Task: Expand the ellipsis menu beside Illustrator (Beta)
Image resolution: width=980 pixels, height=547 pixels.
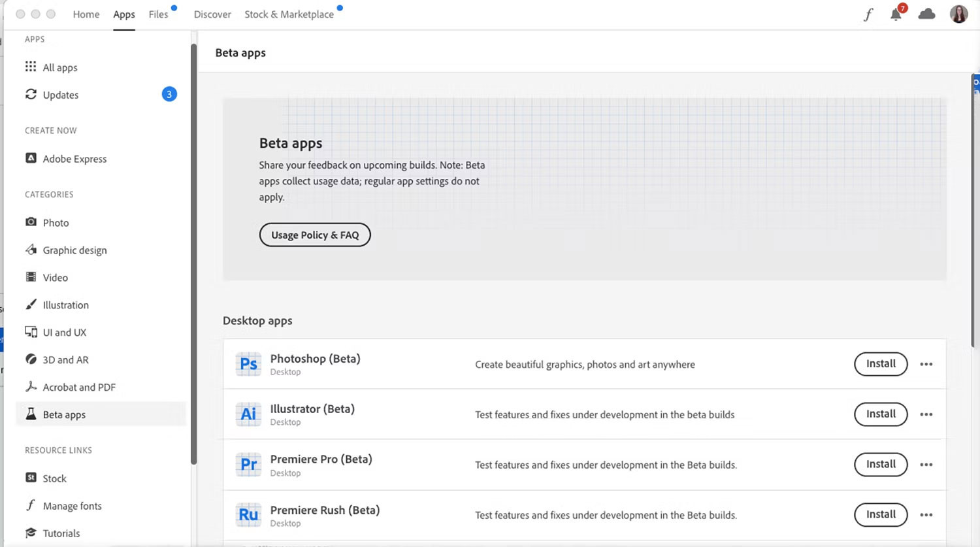Action: (926, 414)
